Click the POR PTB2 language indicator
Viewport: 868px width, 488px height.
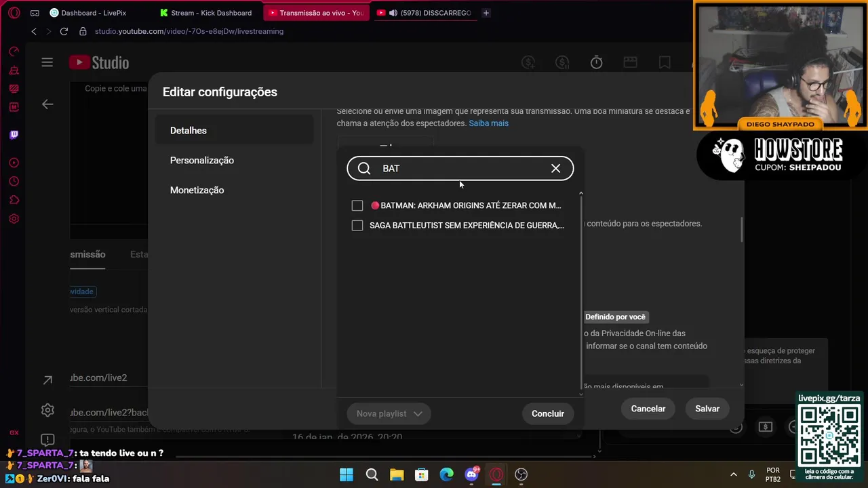click(x=773, y=474)
